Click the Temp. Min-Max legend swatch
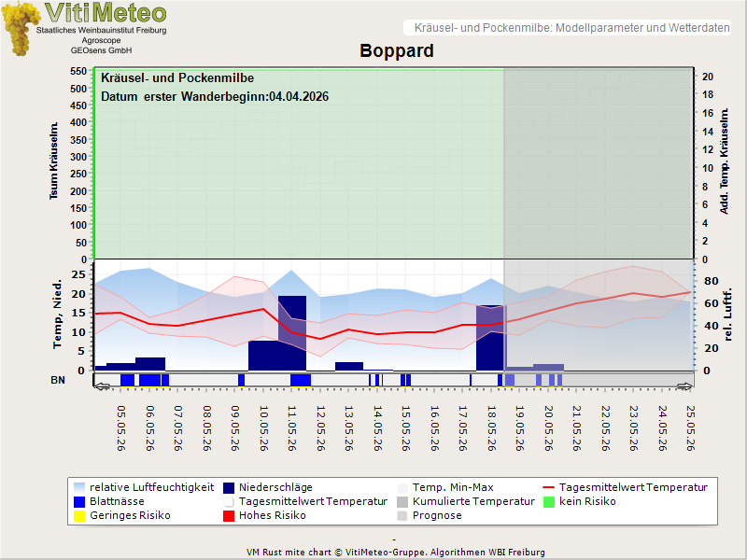 (402, 487)
